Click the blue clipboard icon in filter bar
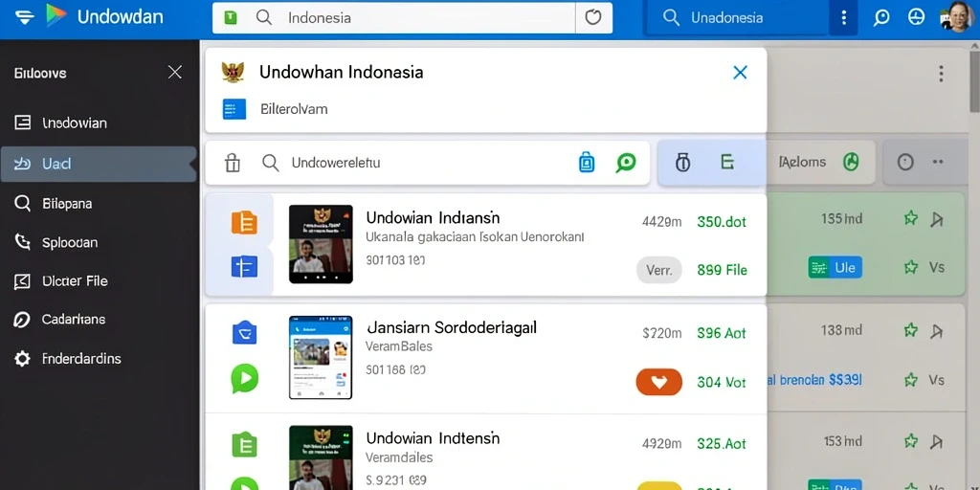980x490 pixels. tap(587, 163)
